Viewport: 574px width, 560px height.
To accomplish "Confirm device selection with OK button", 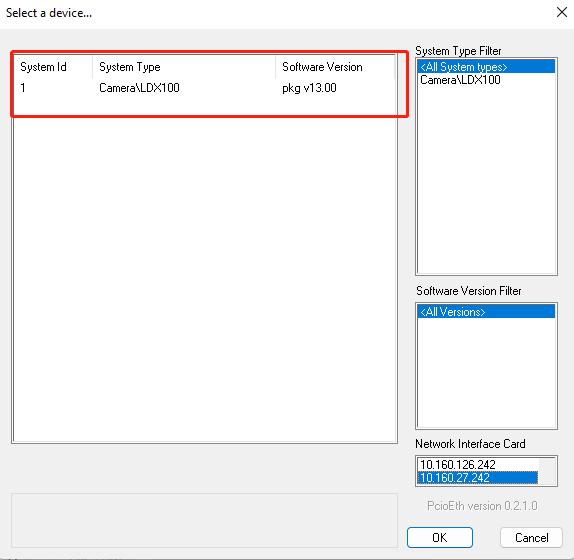I will tap(440, 537).
